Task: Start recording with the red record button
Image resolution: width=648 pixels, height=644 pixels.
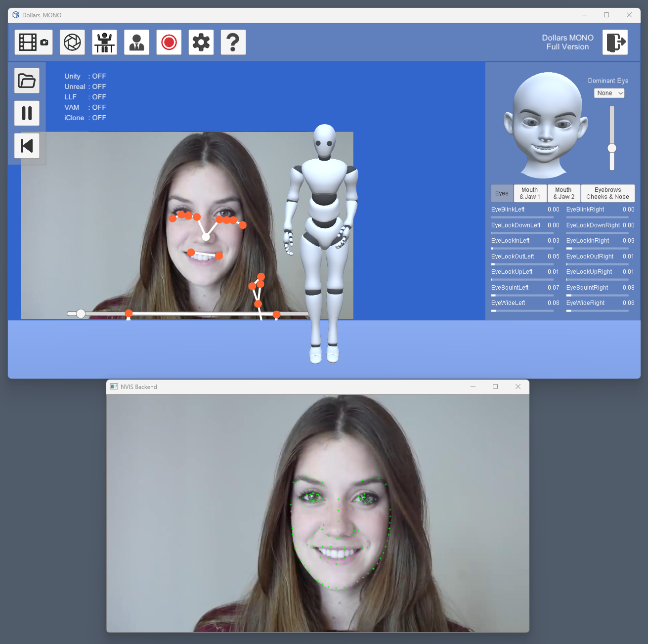Action: tap(169, 43)
